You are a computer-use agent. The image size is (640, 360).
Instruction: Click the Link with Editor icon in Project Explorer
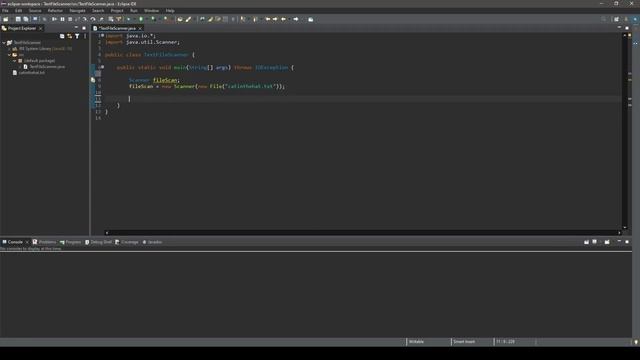coord(70,36)
